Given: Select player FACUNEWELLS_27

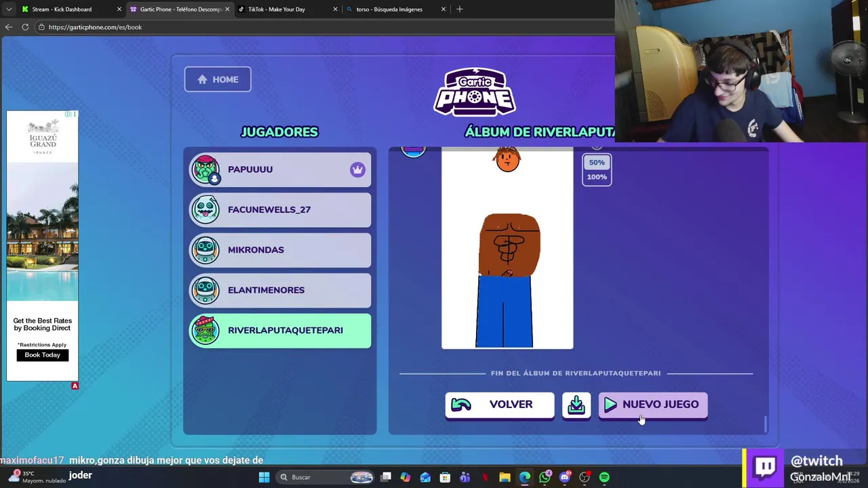Looking at the screenshot, I should [x=280, y=209].
